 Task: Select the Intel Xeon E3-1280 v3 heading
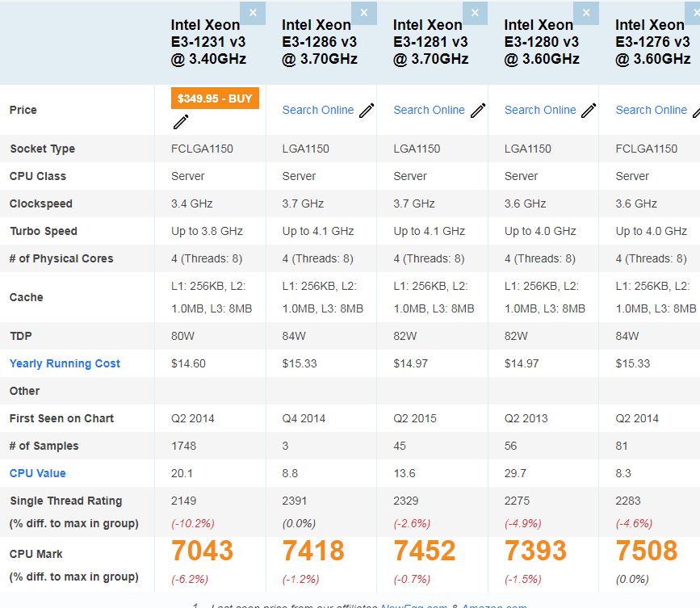click(x=542, y=42)
